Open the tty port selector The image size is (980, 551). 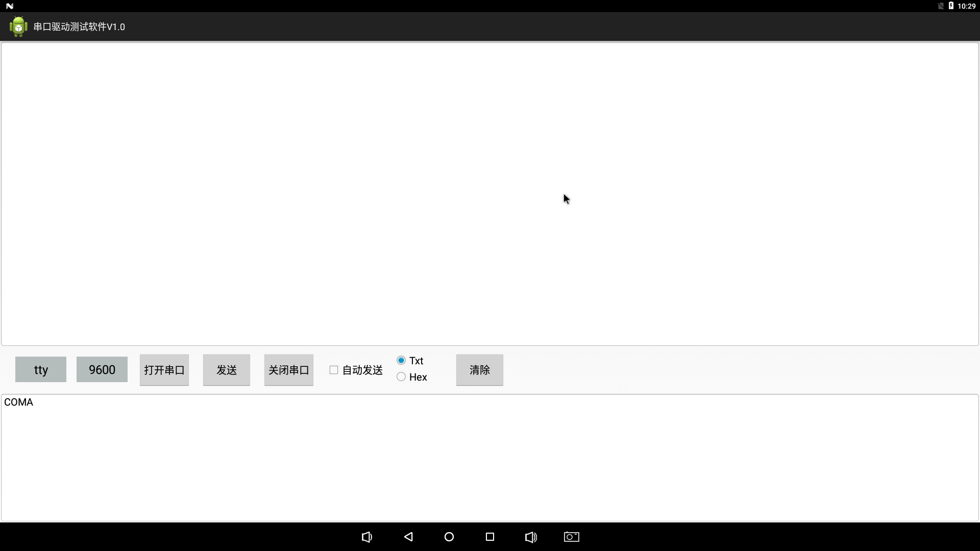coord(40,369)
